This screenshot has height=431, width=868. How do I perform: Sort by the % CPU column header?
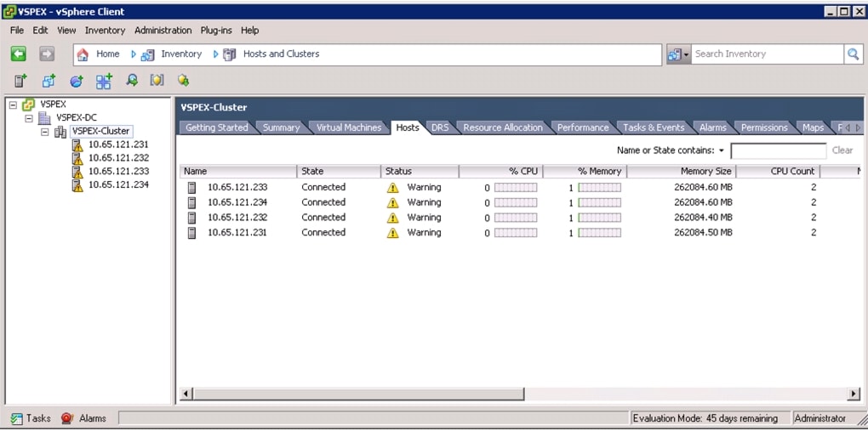500,172
